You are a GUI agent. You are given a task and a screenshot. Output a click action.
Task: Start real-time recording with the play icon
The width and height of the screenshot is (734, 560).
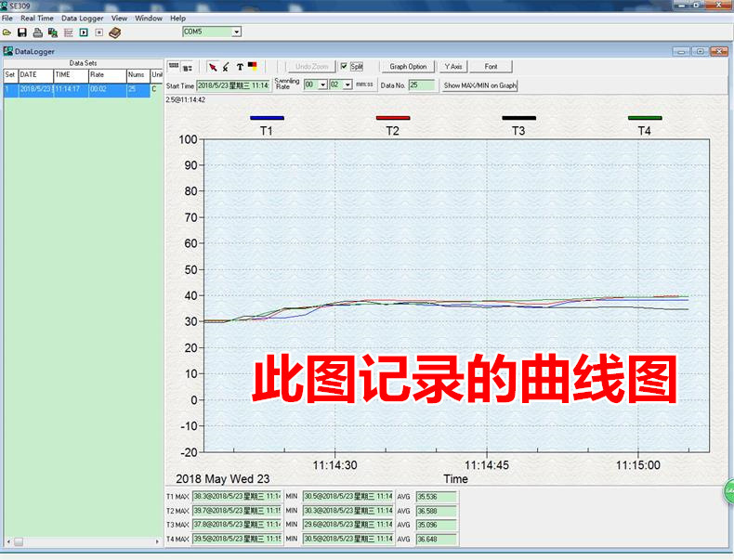tap(84, 33)
